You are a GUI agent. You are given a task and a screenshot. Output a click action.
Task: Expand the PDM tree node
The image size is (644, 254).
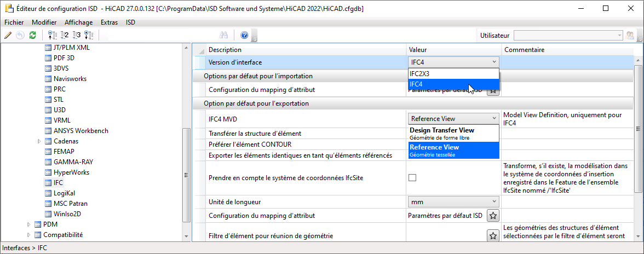coord(28,224)
